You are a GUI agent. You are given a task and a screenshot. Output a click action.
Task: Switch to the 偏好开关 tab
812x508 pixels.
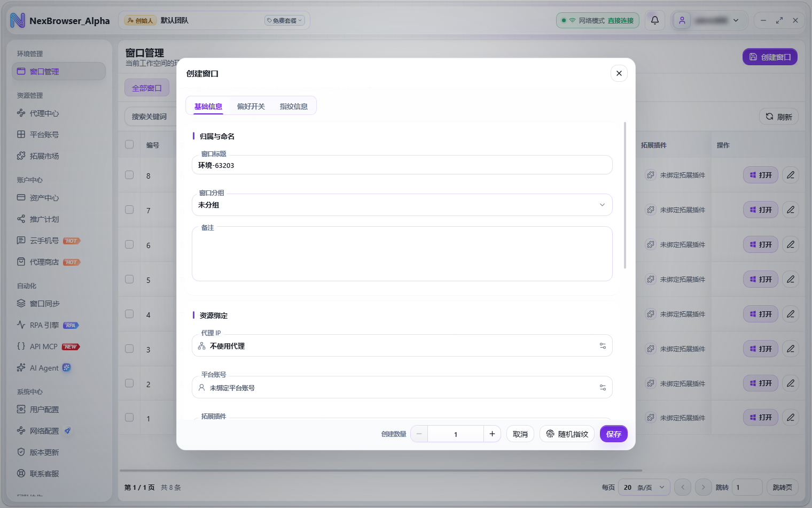pos(251,106)
